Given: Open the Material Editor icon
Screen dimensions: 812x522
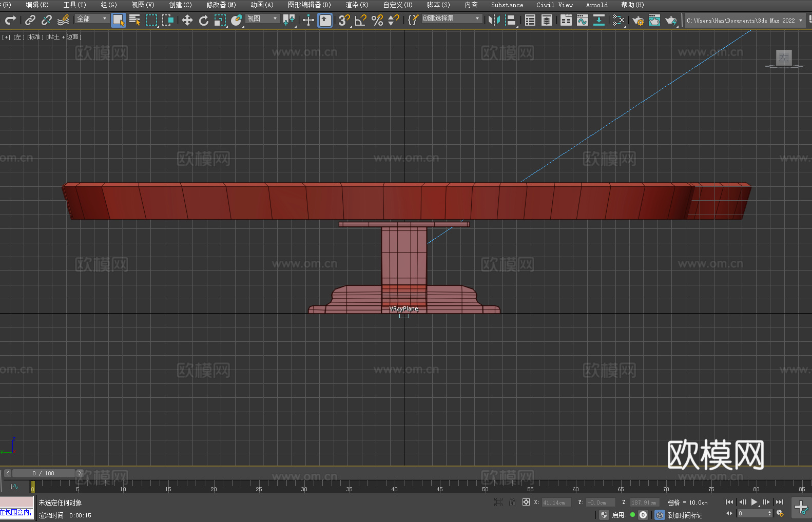Looking at the screenshot, I should coord(618,20).
